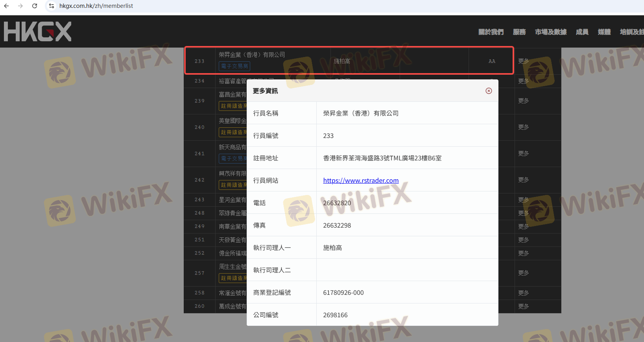
Task: Click 更多 for member row 257
Action: (523, 273)
